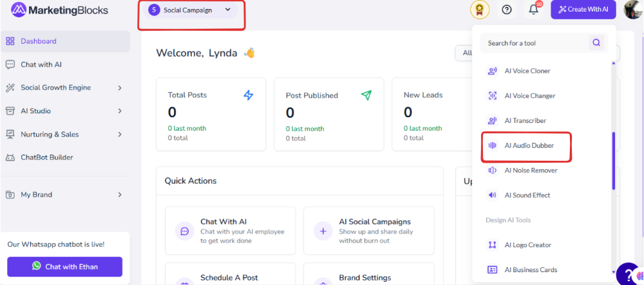The image size is (644, 285).
Task: Click the Create With AI button
Action: (x=583, y=10)
